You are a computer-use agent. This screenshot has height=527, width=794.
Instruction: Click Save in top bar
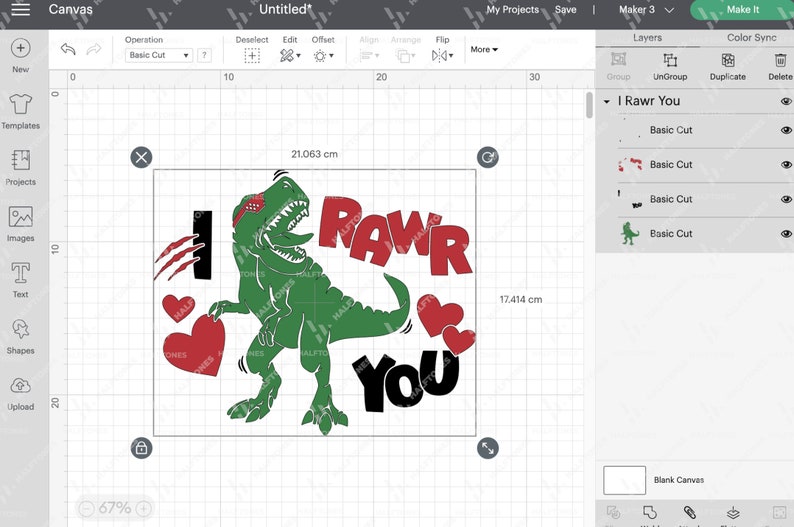coord(566,10)
